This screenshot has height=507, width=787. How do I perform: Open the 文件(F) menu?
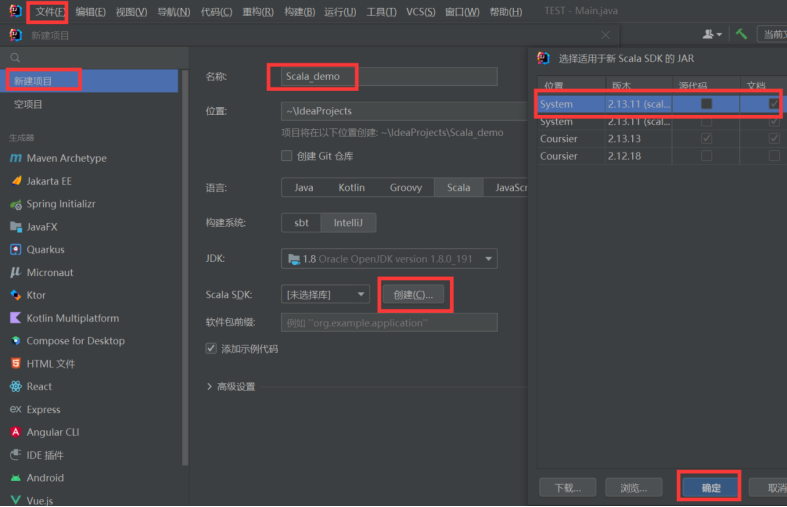tap(50, 12)
